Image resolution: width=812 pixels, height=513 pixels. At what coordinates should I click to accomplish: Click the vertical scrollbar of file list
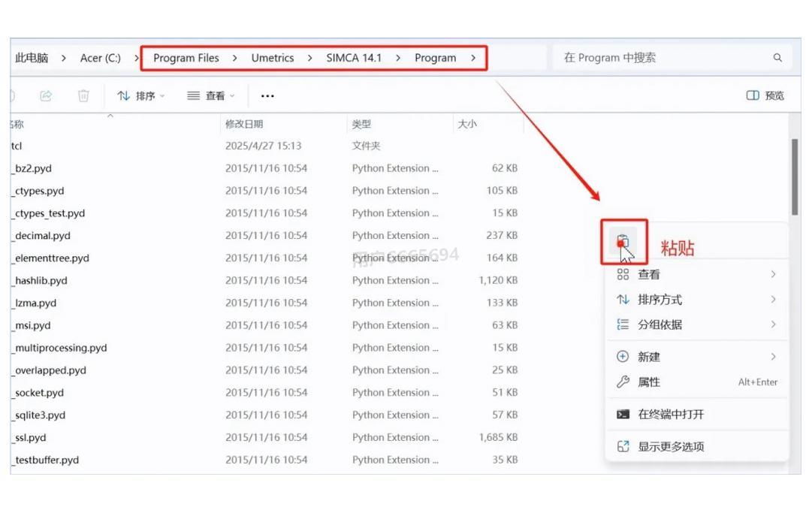[795, 177]
